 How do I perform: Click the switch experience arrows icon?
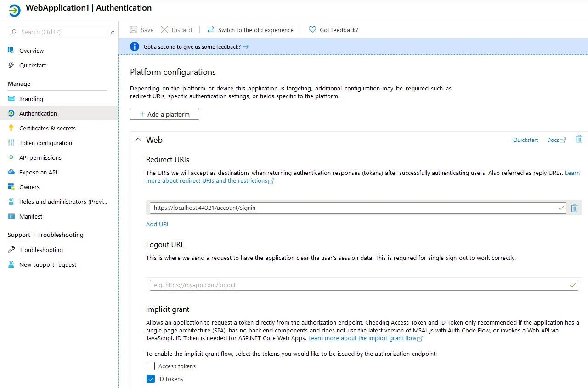click(211, 30)
